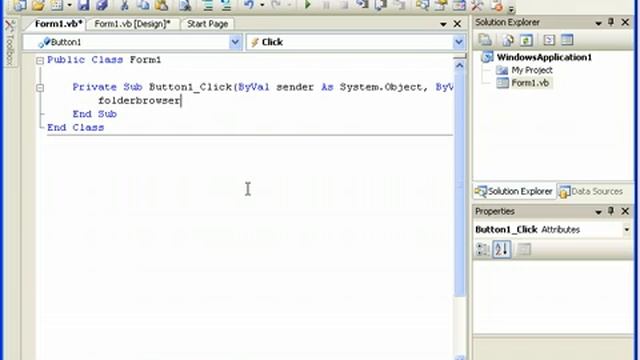Select the My Project tree item
Image resolution: width=640 pixels, height=360 pixels.
tap(532, 70)
